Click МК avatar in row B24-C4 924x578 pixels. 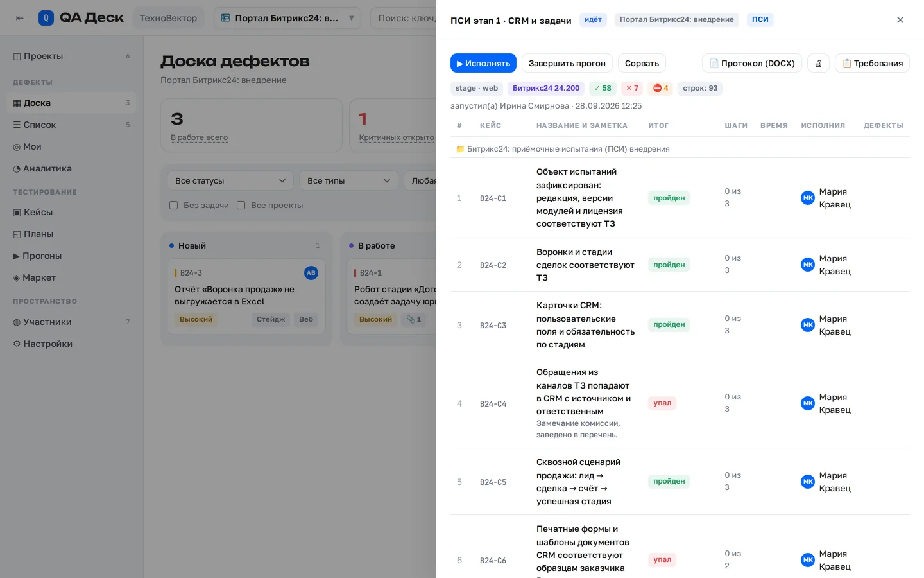pos(808,403)
